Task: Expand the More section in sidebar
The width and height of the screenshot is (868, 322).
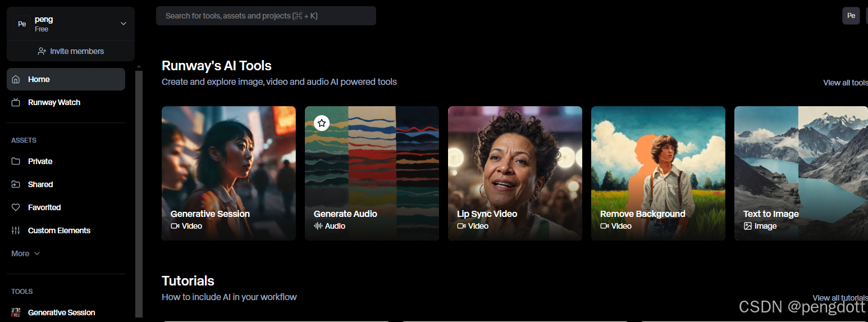Action: coord(26,253)
